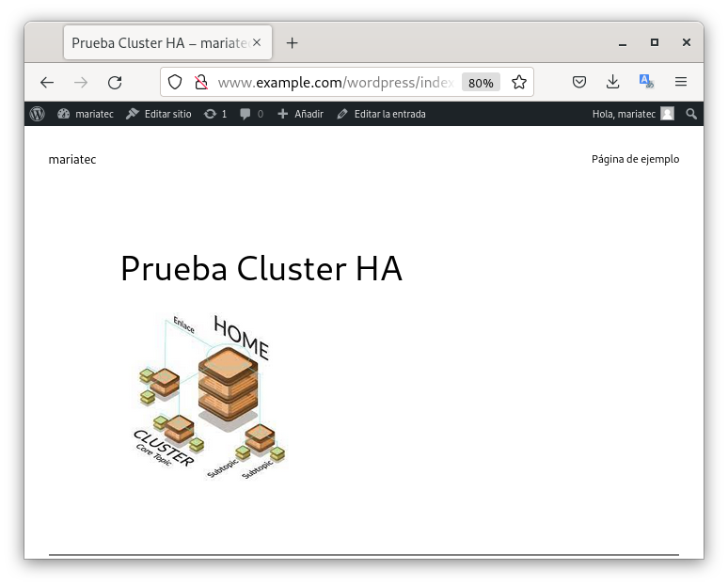Open the mariatec dashboard menu
The height and width of the screenshot is (586, 728).
[x=86, y=114]
